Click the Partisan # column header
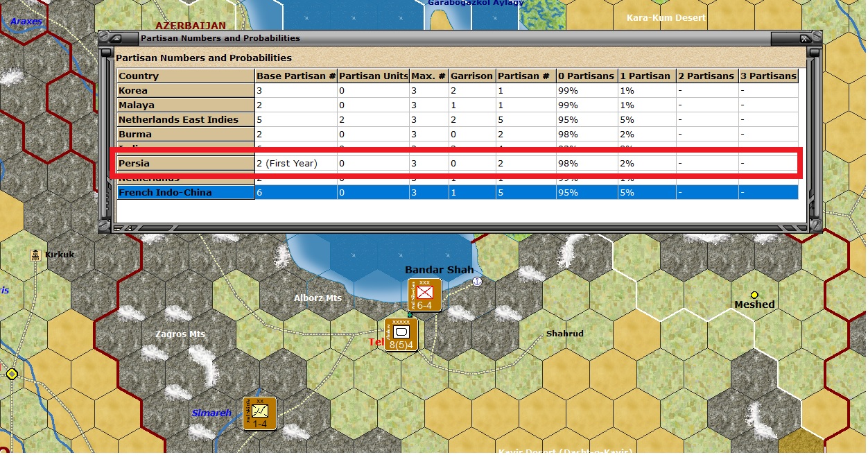 click(x=526, y=76)
